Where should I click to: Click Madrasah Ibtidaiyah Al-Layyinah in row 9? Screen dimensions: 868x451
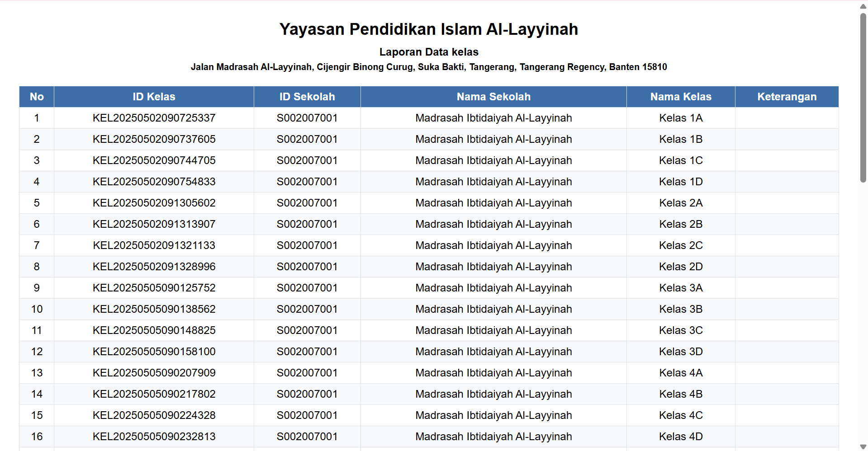coord(493,288)
